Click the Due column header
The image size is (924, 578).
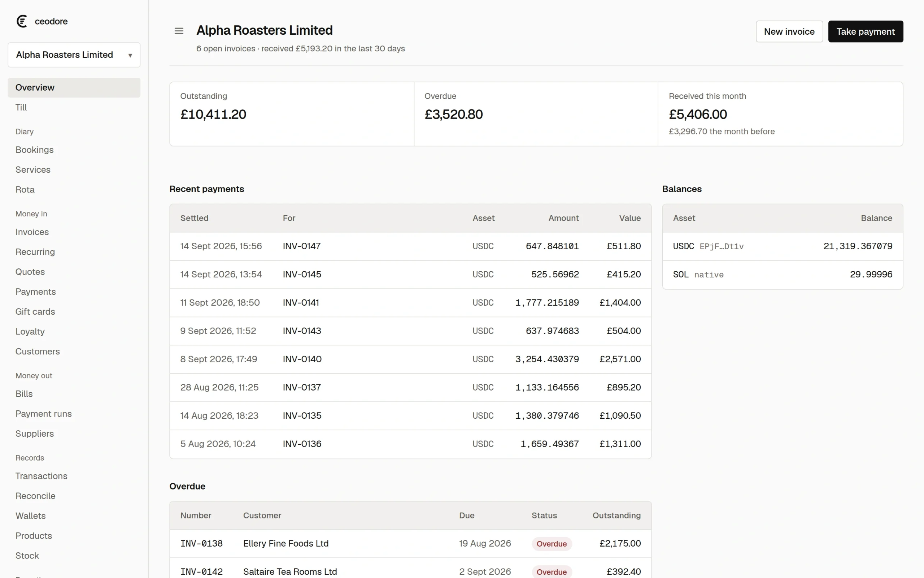pos(467,516)
